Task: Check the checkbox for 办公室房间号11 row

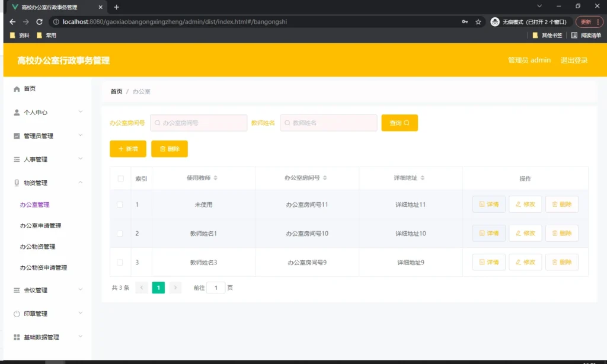Action: [x=120, y=204]
